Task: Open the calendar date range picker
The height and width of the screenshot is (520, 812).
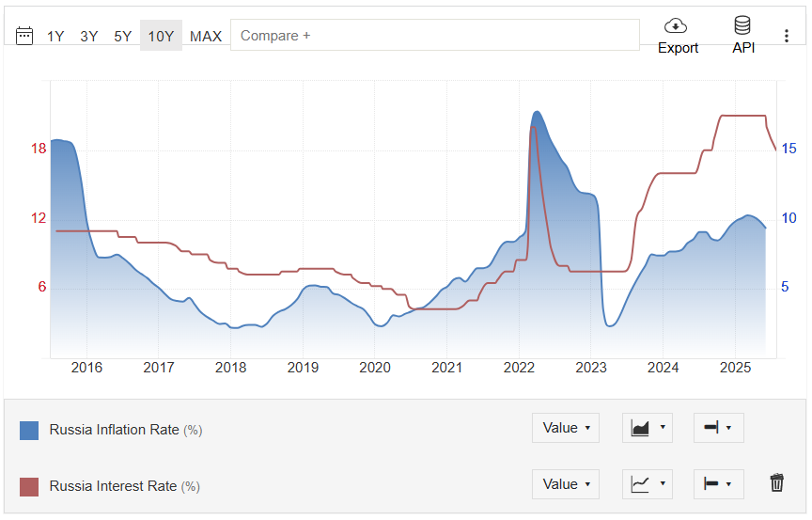Action: pyautogui.click(x=24, y=37)
